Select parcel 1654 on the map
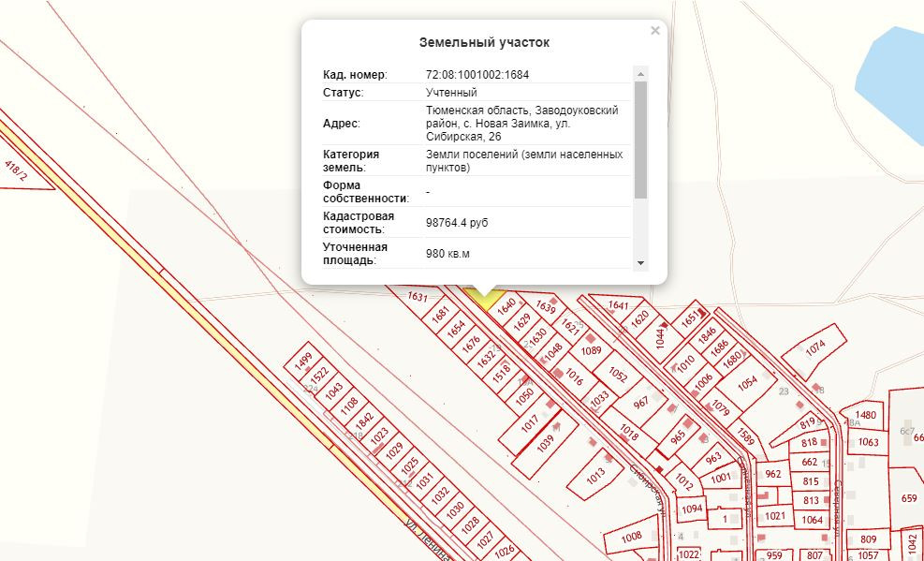This screenshot has height=561, width=924. click(456, 330)
